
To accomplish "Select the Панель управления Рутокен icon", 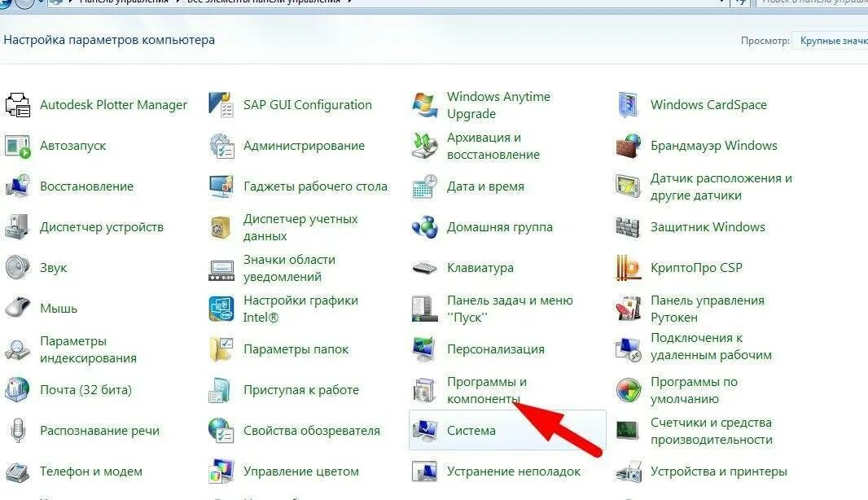I will point(629,309).
